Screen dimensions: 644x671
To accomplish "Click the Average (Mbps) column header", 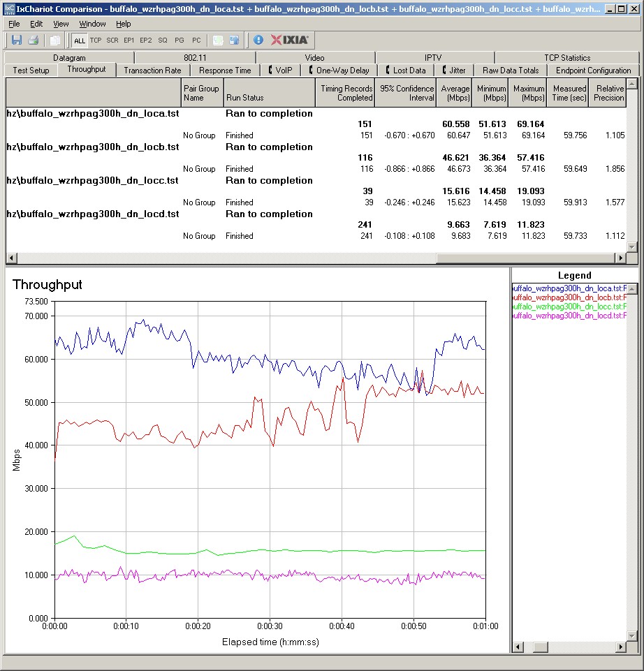I will pyautogui.click(x=454, y=93).
